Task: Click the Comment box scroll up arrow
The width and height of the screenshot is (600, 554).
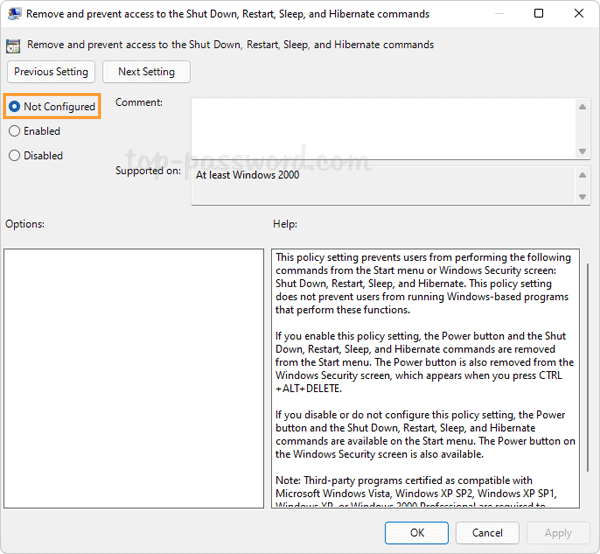Action: (582, 105)
